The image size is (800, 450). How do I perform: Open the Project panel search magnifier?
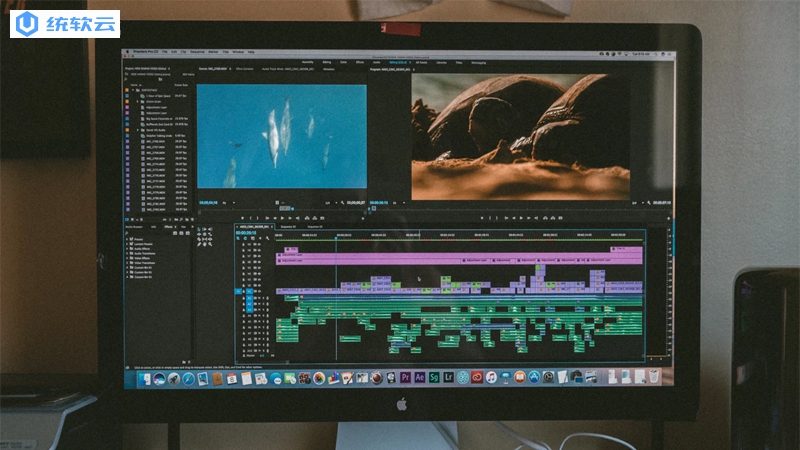tap(126, 79)
